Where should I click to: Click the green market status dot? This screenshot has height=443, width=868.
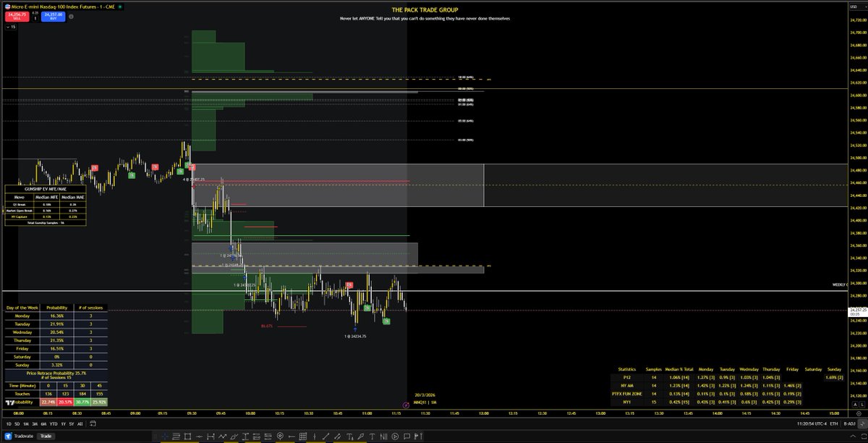(119, 7)
